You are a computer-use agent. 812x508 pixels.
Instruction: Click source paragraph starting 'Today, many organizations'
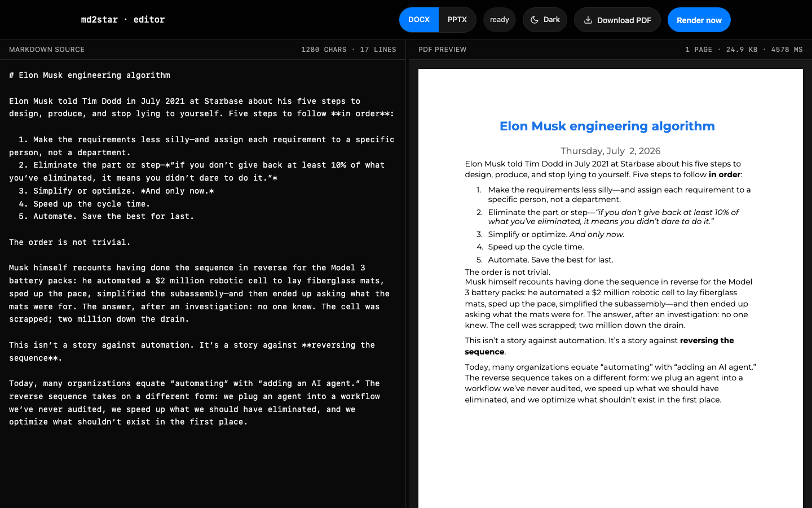195,402
